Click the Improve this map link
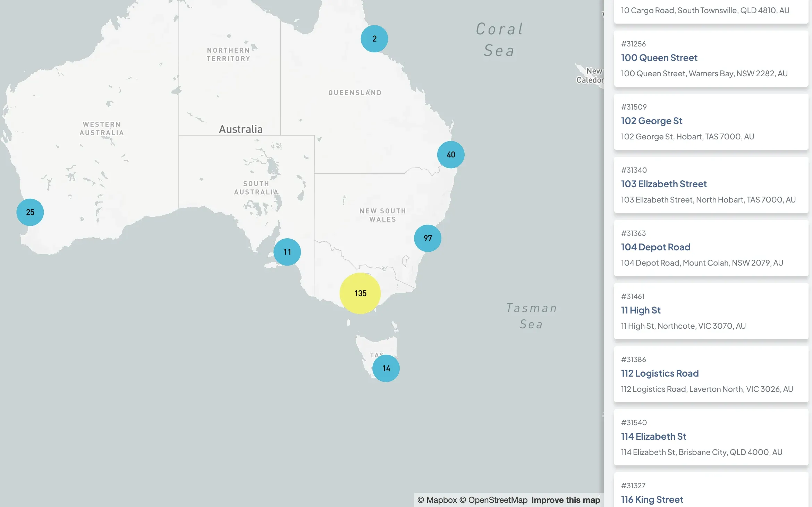This screenshot has width=812, height=507. pos(566,500)
